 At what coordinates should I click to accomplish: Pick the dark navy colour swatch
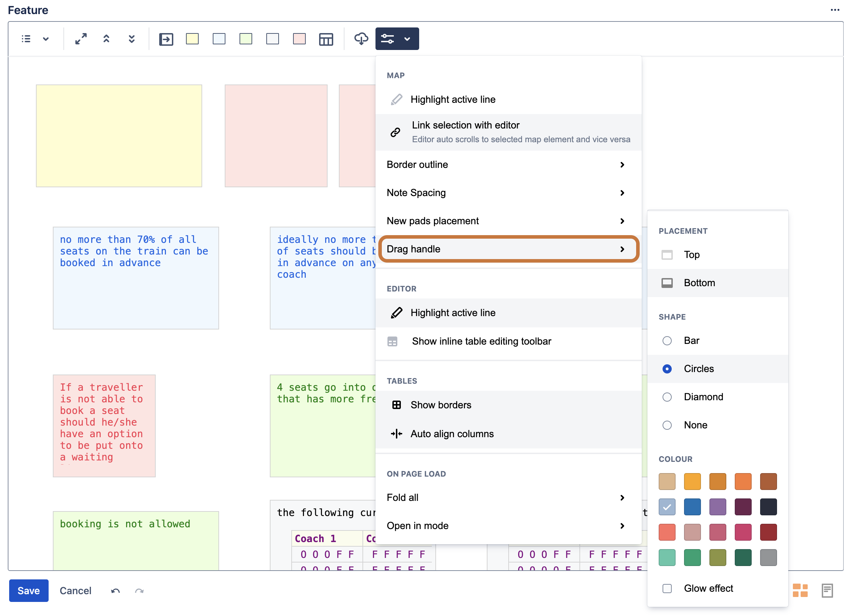[768, 507]
